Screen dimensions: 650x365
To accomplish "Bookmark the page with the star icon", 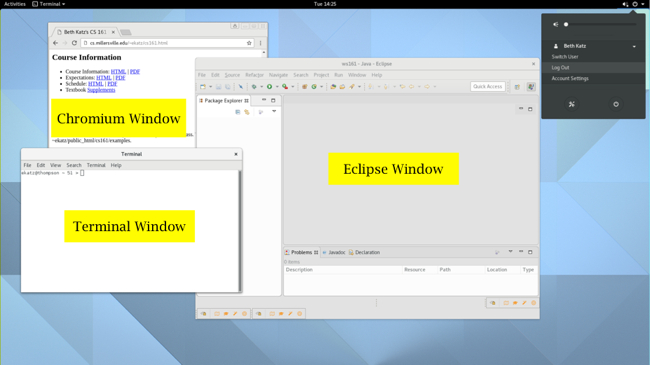I will coord(249,43).
